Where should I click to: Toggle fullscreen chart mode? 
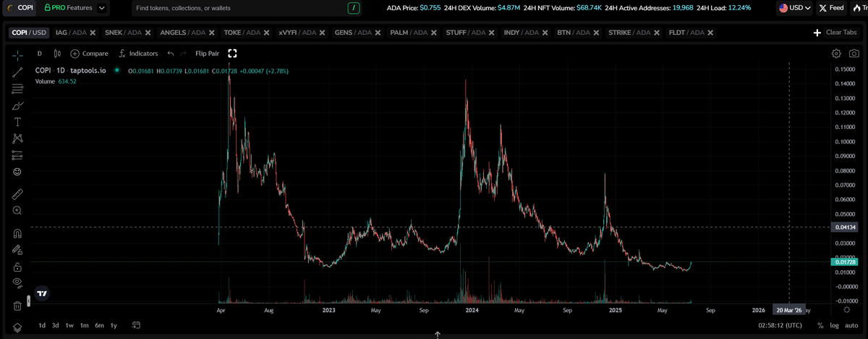coord(233,54)
